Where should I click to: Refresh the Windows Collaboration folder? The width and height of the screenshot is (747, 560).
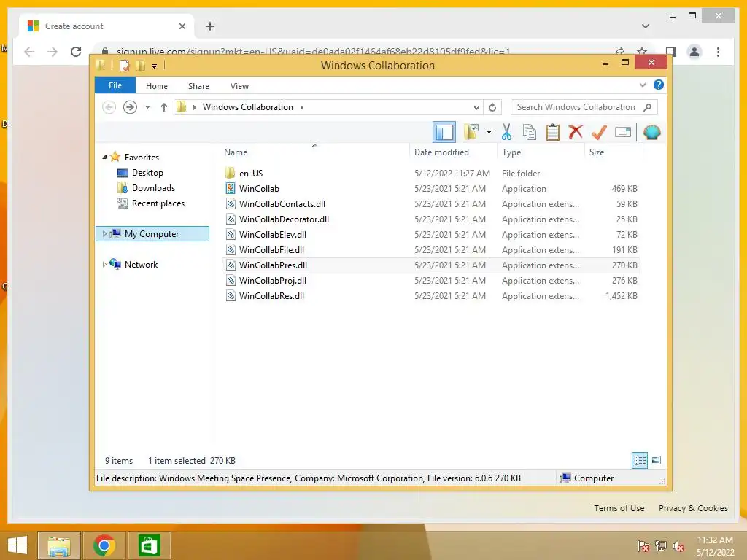click(492, 108)
